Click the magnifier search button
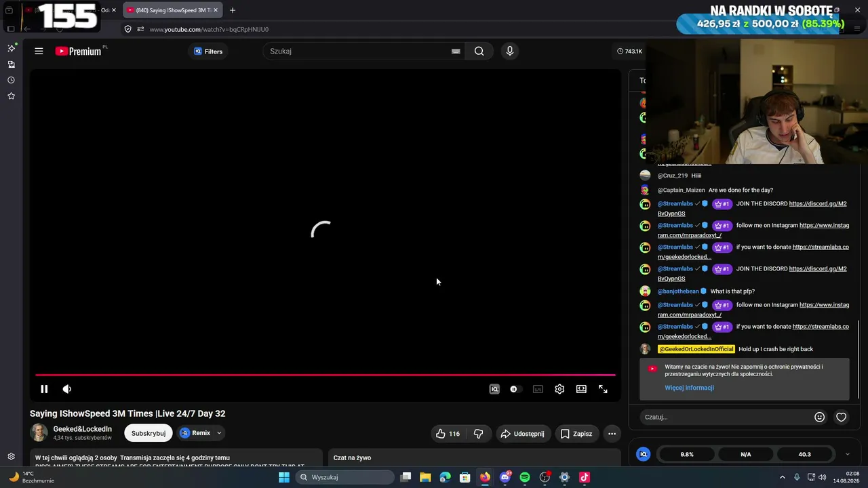868x488 pixels. coord(479,52)
